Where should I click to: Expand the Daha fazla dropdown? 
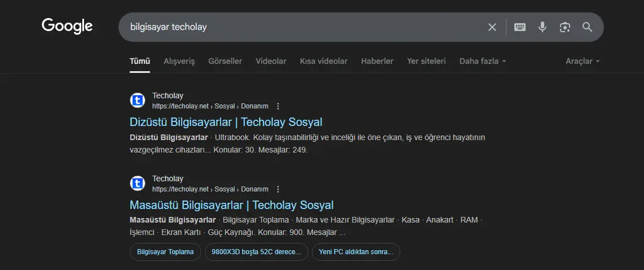coord(483,62)
